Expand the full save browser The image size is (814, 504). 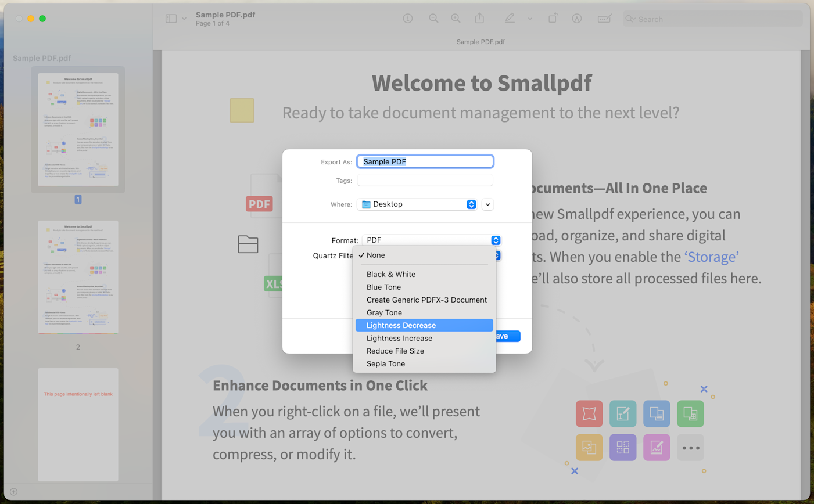487,204
